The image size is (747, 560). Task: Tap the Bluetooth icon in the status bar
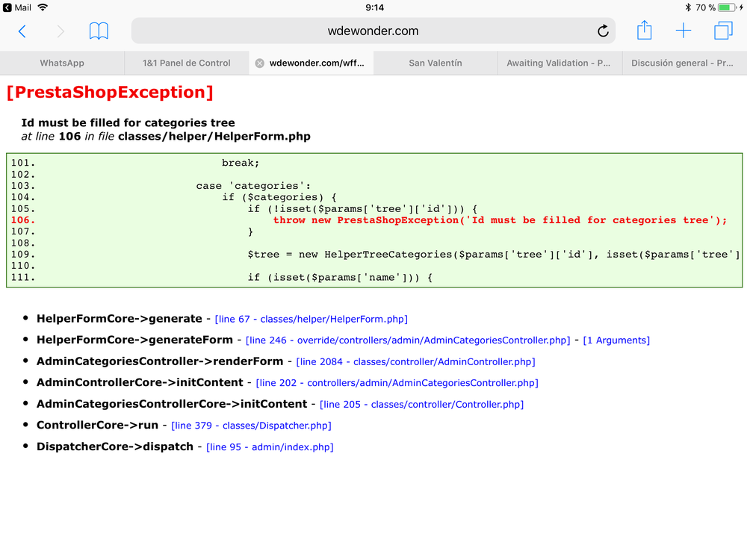pos(687,7)
